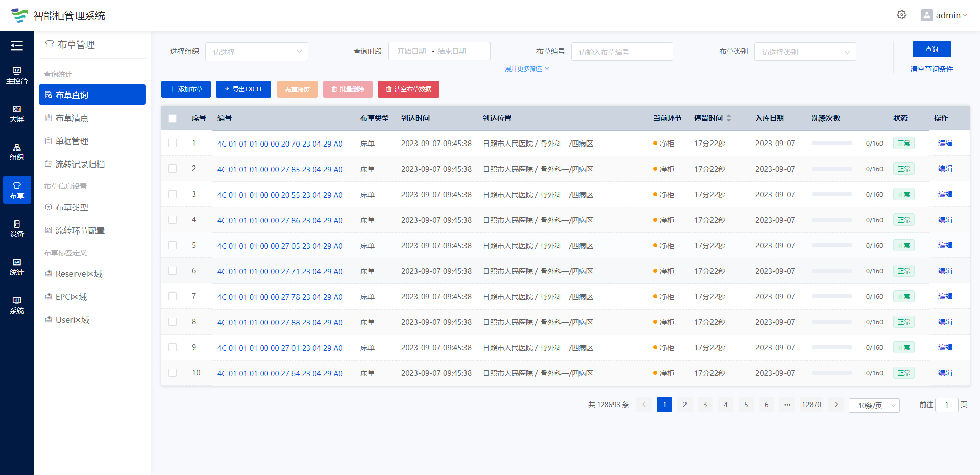Image resolution: width=980 pixels, height=475 pixels.
Task: Select 布草 icon in dark sidebar
Action: click(x=17, y=190)
